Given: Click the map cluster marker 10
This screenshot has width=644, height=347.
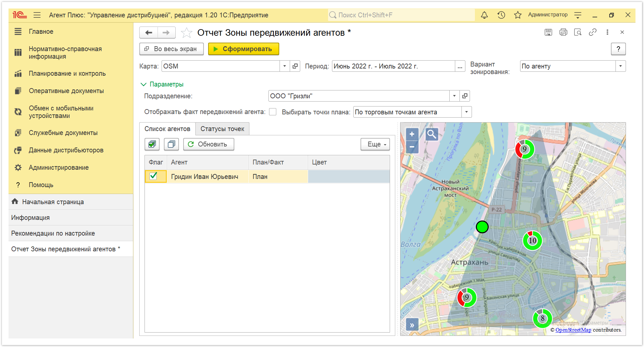Looking at the screenshot, I should 532,241.
